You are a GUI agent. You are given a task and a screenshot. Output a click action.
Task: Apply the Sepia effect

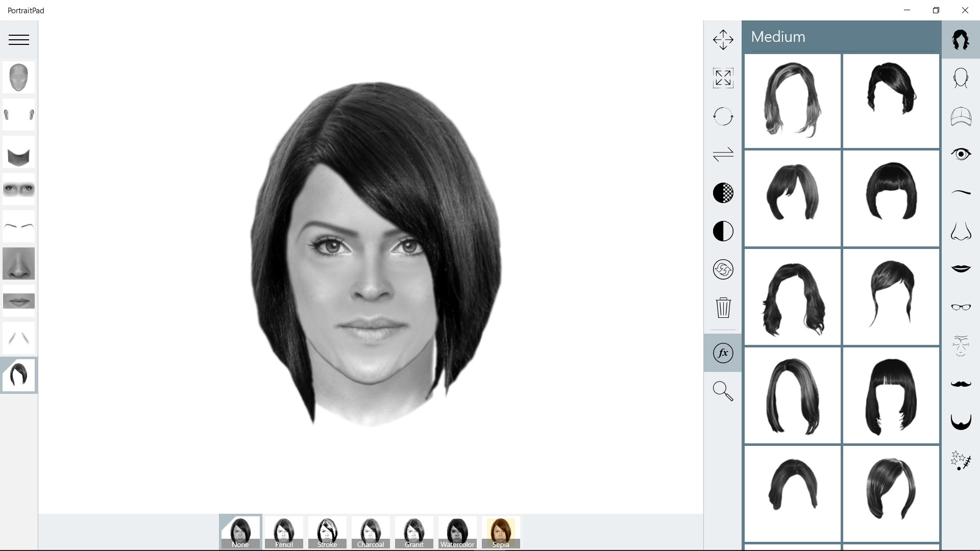tap(501, 532)
